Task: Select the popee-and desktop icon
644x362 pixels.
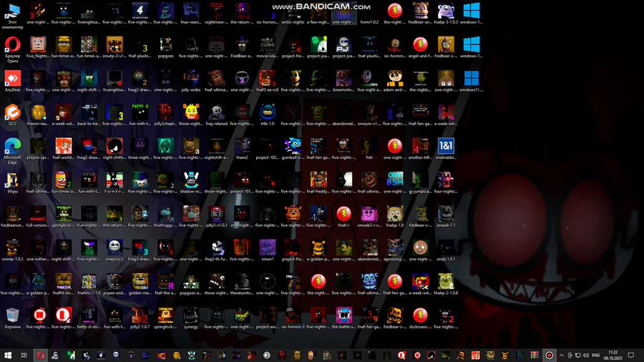Action: 114,283
